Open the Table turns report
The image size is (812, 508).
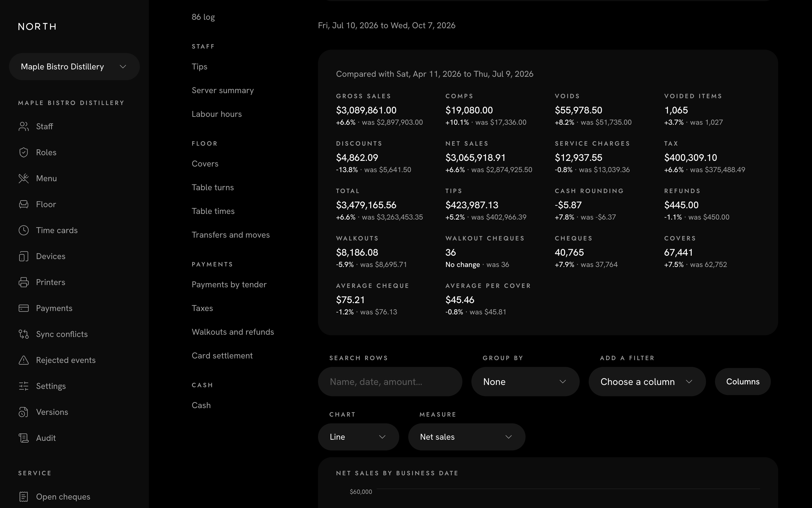tap(213, 187)
